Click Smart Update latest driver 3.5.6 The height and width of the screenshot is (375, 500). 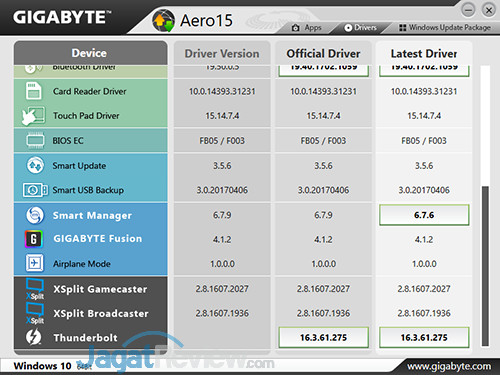(424, 166)
